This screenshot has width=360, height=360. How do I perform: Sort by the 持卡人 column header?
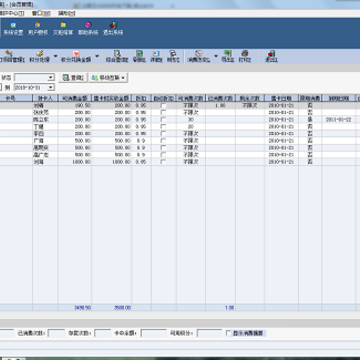[45, 98]
